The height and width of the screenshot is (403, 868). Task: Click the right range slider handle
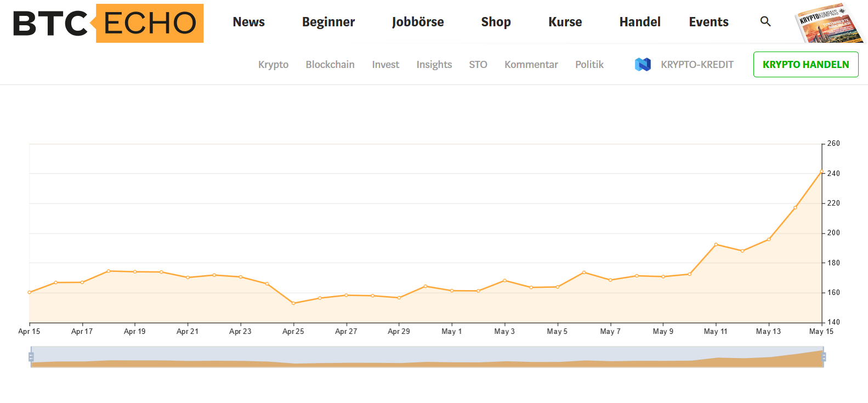(x=823, y=357)
